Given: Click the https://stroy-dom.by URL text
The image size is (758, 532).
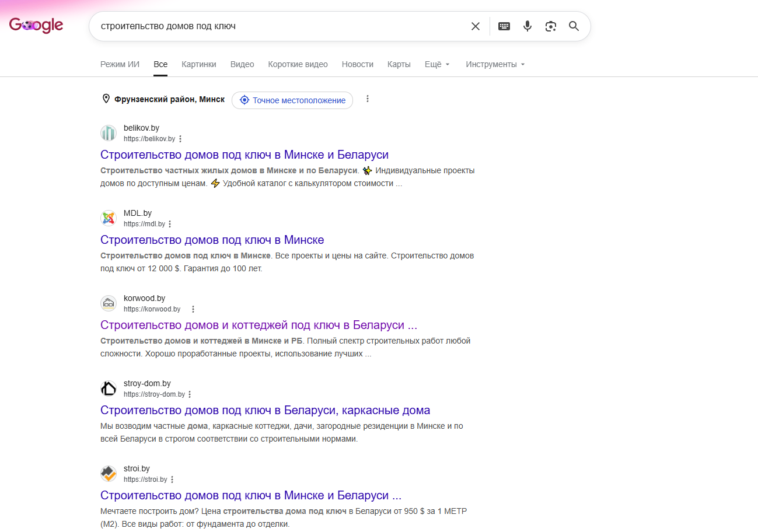Looking at the screenshot, I should (154, 394).
